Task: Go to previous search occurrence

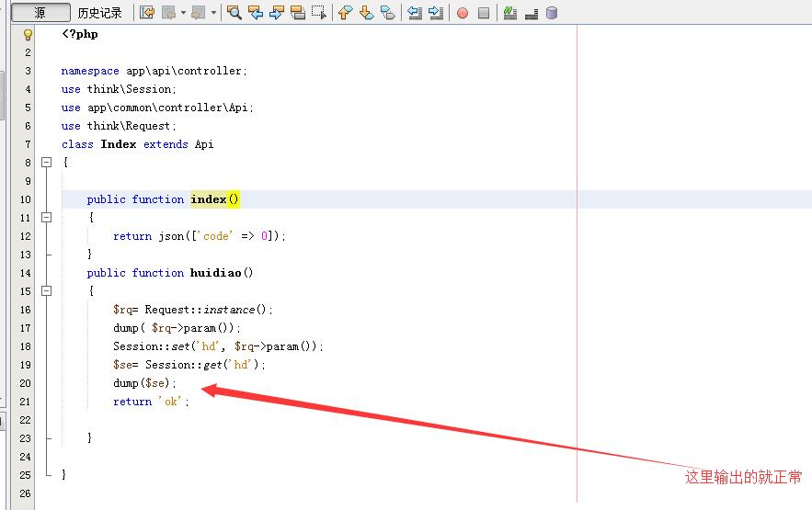Action: [256, 13]
